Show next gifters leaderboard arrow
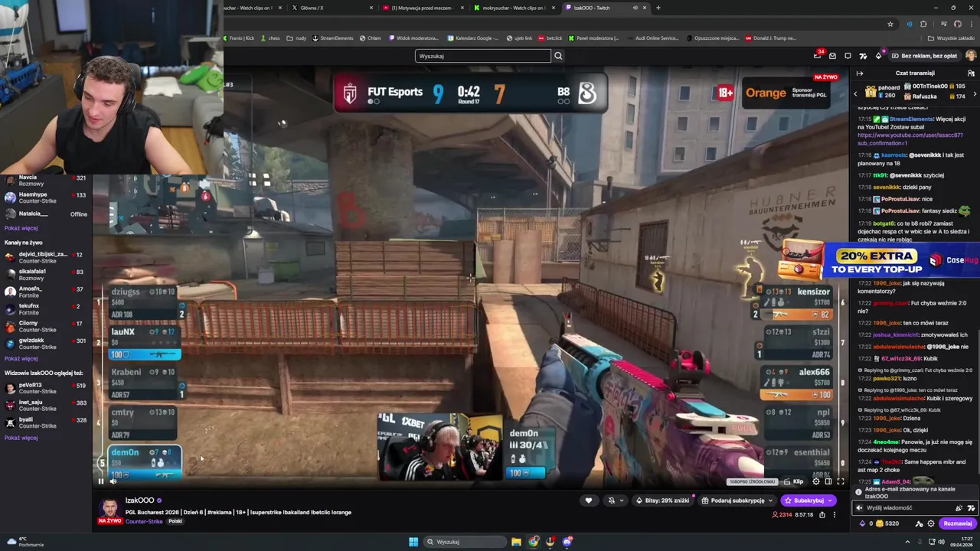Screen dimensions: 980x551 (975, 93)
